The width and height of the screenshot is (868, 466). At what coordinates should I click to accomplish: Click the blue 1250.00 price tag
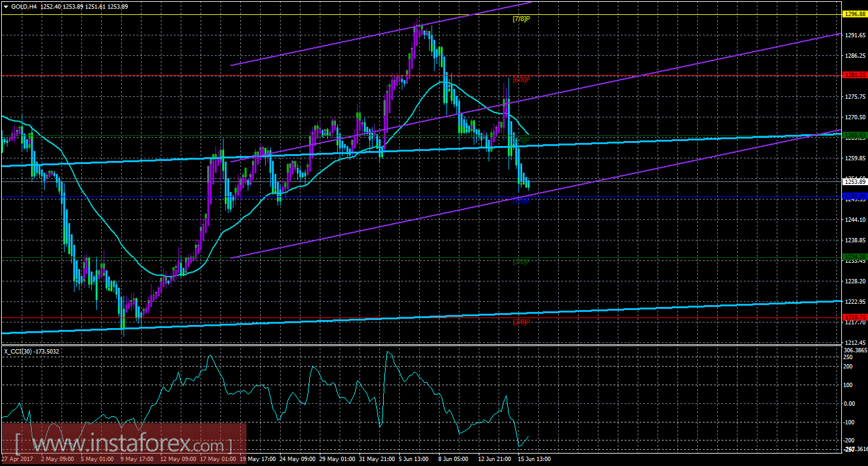[855, 196]
